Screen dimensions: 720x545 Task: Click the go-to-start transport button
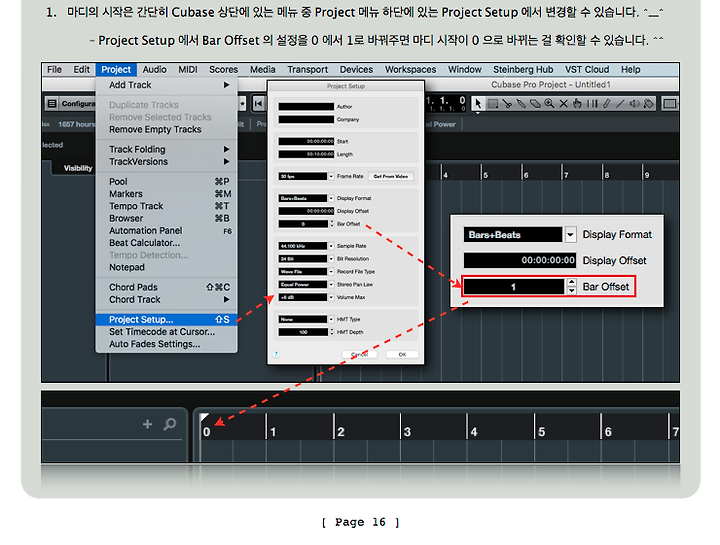point(259,104)
